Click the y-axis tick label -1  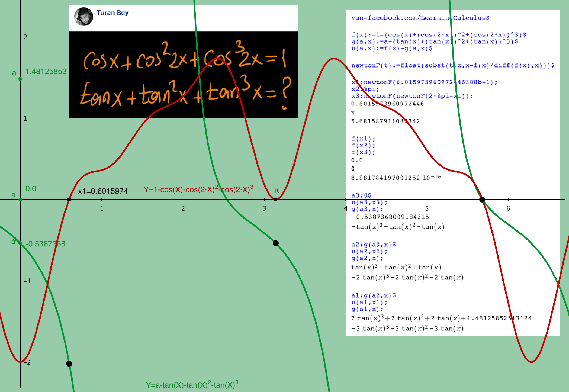27,281
